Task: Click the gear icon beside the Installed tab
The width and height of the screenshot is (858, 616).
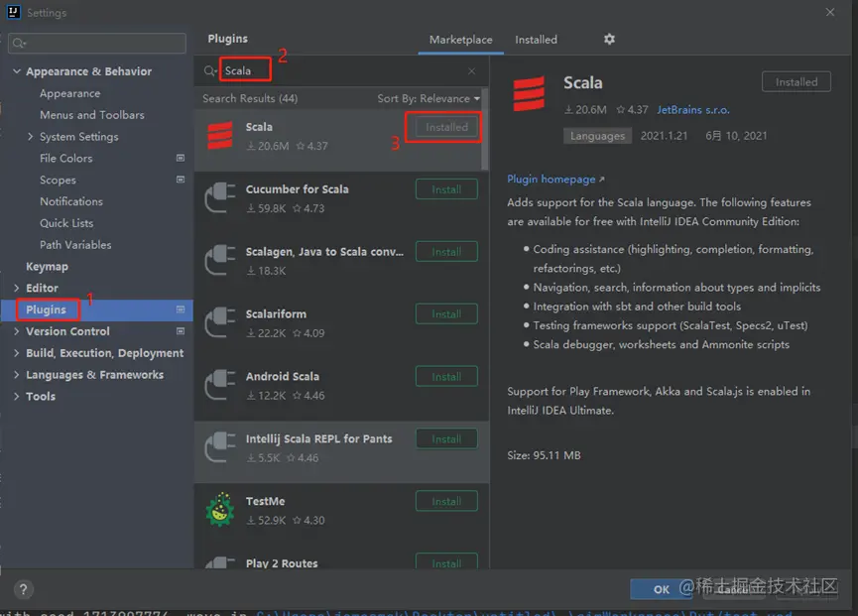Action: (x=609, y=40)
